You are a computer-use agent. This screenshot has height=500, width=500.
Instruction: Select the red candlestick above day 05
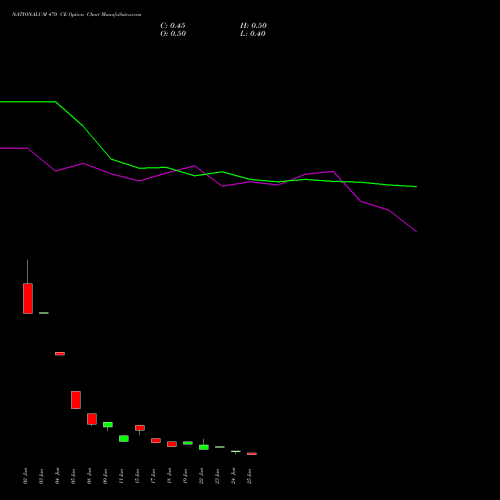tap(76, 400)
